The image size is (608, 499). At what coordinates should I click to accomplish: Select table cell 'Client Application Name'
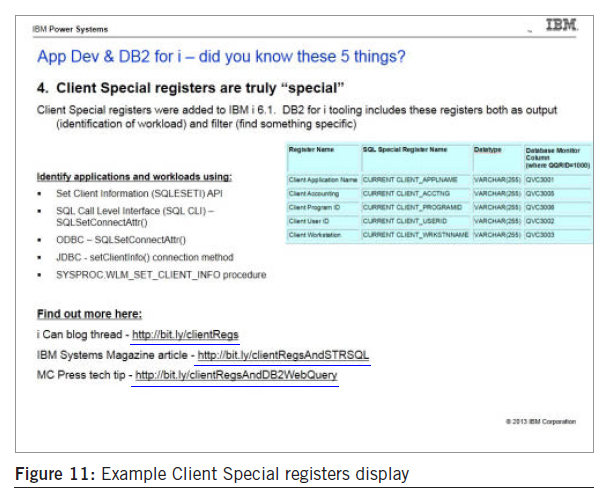point(323,180)
